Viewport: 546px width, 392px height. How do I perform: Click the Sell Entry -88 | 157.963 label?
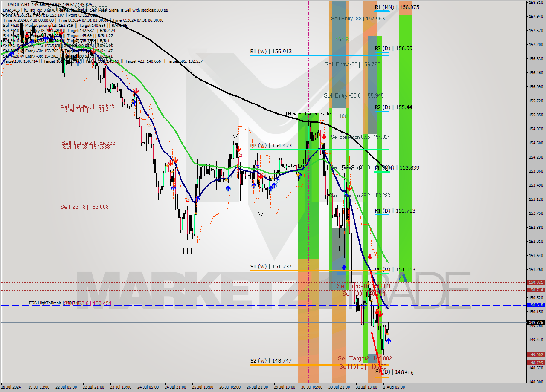point(358,19)
